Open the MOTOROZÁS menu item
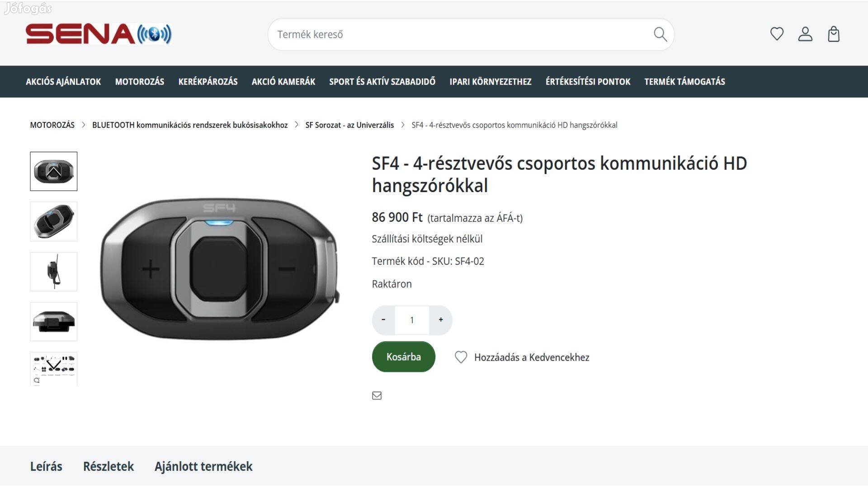This screenshot has width=868, height=488. pos(139,82)
